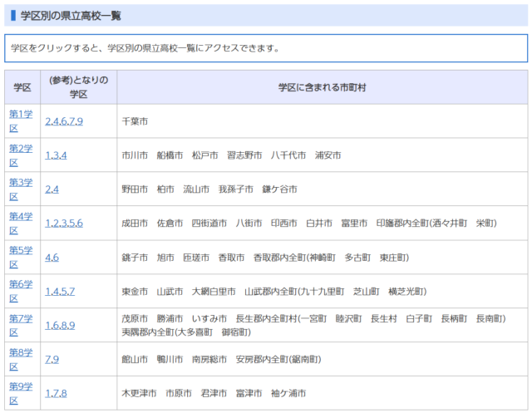Image resolution: width=532 pixels, height=413 pixels.
Task: Click neighboring districts link 1,7,8
Action: click(56, 393)
